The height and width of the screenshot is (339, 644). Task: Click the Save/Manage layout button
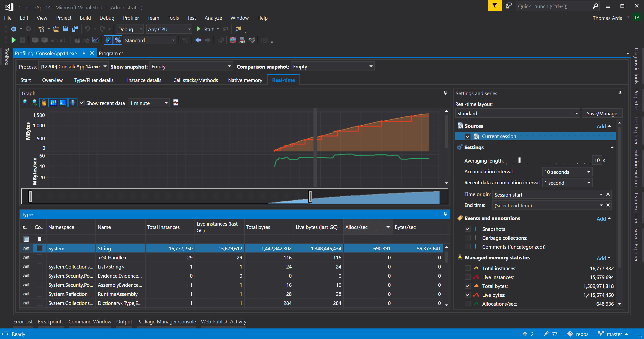[602, 113]
